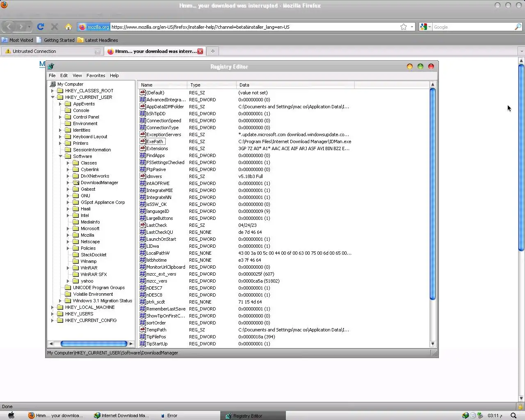
Task: Switch to the Untrusted Connection tab
Action: (52, 51)
